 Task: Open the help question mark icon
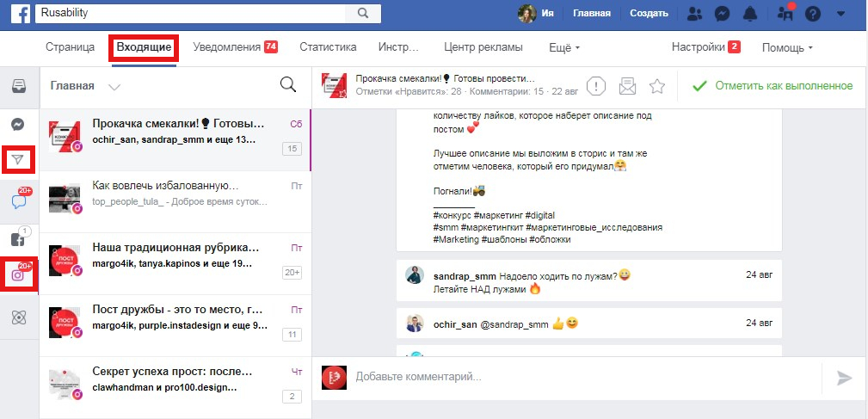813,14
